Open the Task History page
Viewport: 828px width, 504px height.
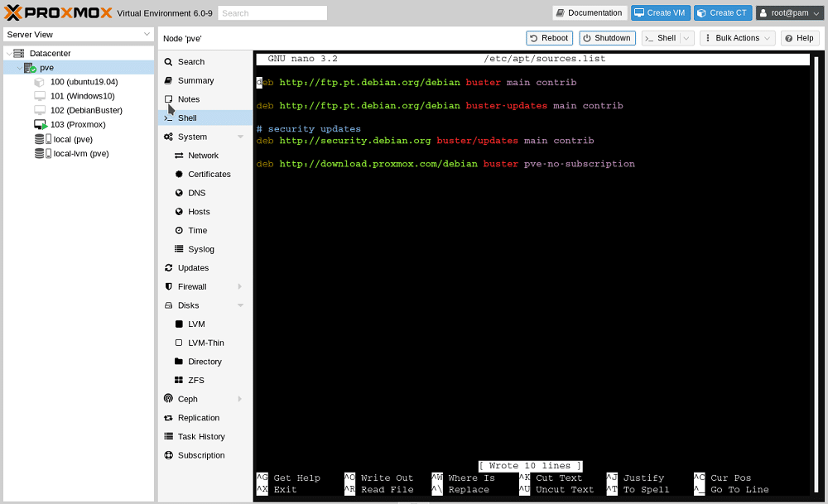point(205,436)
